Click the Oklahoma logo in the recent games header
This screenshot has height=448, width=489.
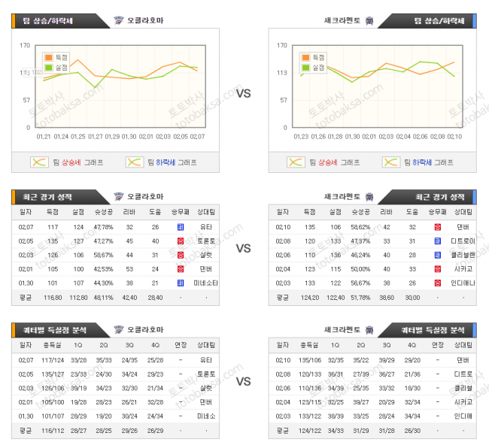click(118, 197)
